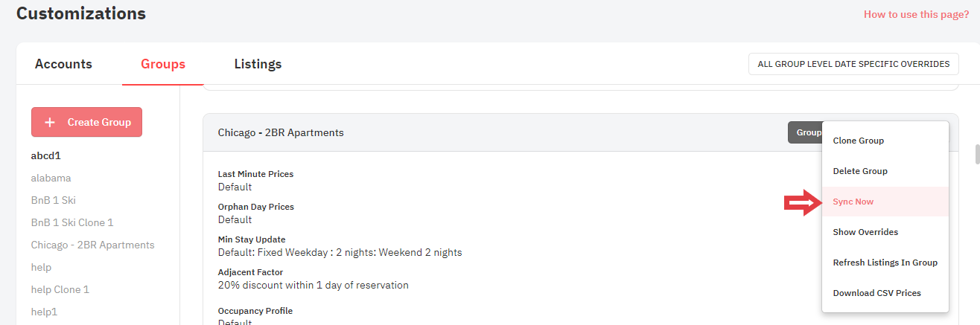Open All Group Level Date Specific Overrides
The width and height of the screenshot is (980, 325).
coord(853,64)
